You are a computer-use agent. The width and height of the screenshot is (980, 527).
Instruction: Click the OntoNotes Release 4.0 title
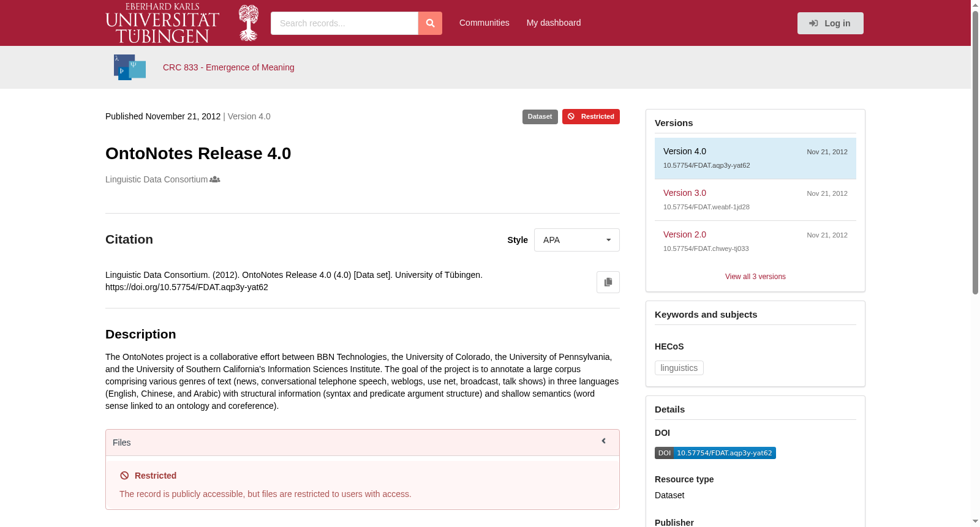(x=198, y=153)
